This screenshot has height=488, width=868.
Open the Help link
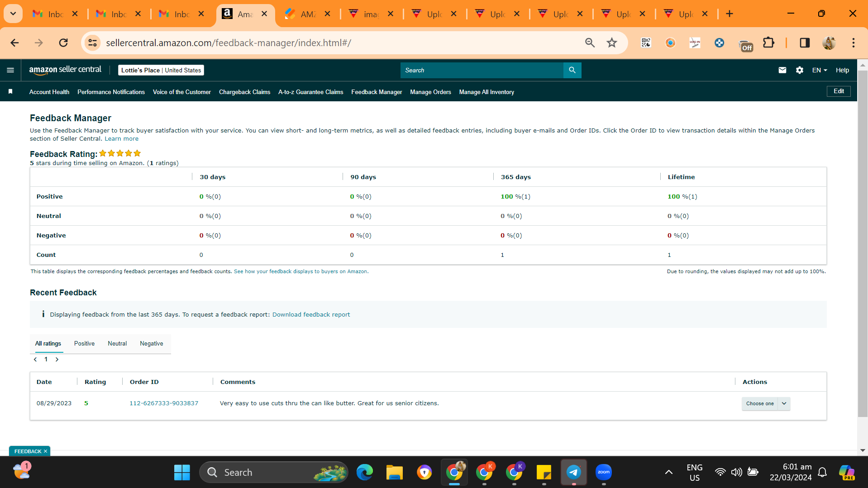(x=842, y=70)
